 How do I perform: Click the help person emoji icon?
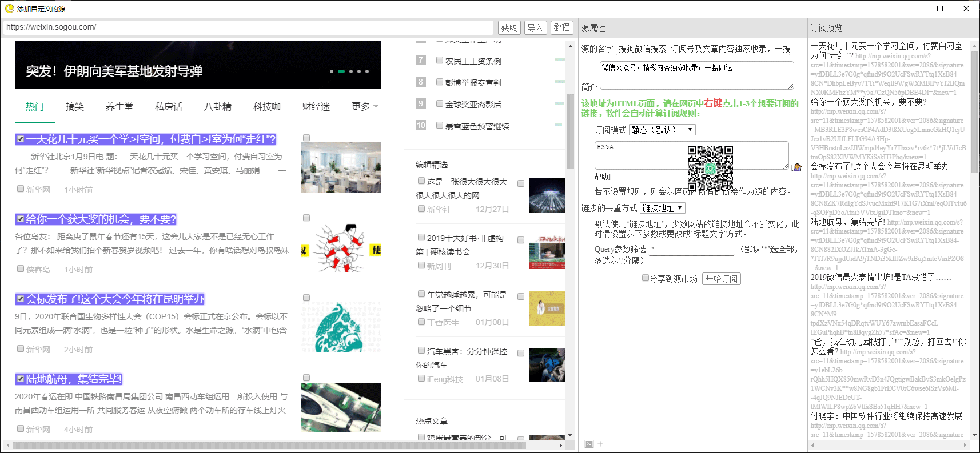pyautogui.click(x=796, y=167)
